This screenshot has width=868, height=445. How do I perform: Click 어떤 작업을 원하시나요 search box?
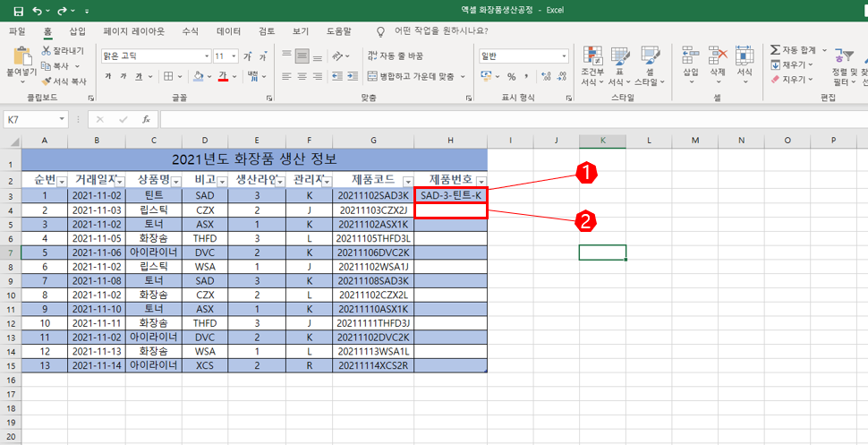(440, 31)
